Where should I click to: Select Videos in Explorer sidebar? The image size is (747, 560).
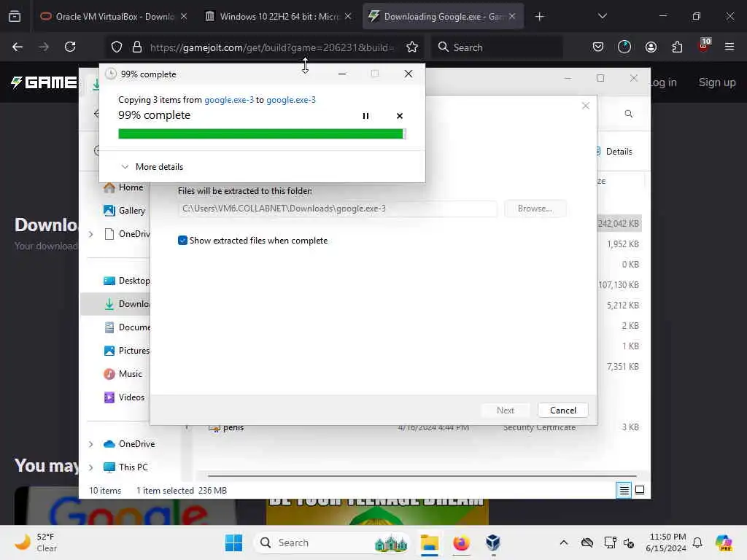[124, 397]
